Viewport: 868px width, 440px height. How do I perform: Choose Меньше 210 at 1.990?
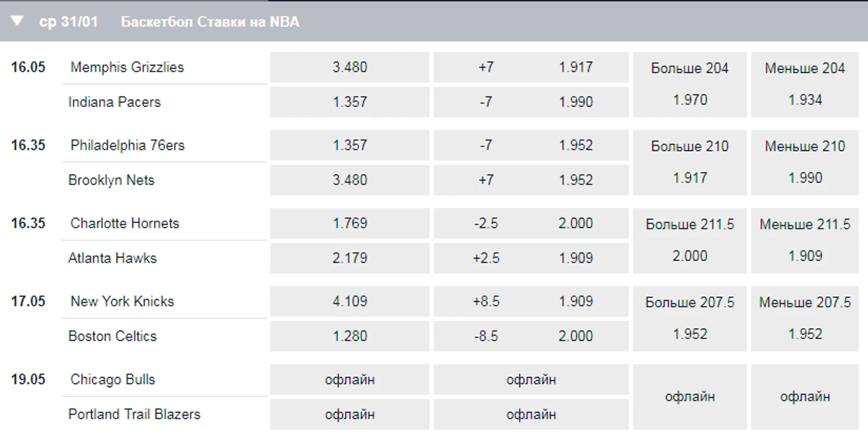click(x=804, y=162)
